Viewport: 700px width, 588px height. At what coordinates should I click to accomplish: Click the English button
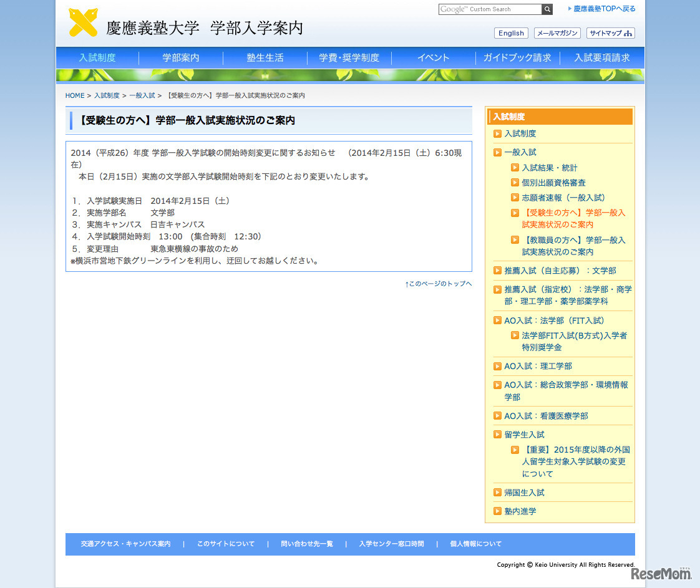(510, 33)
